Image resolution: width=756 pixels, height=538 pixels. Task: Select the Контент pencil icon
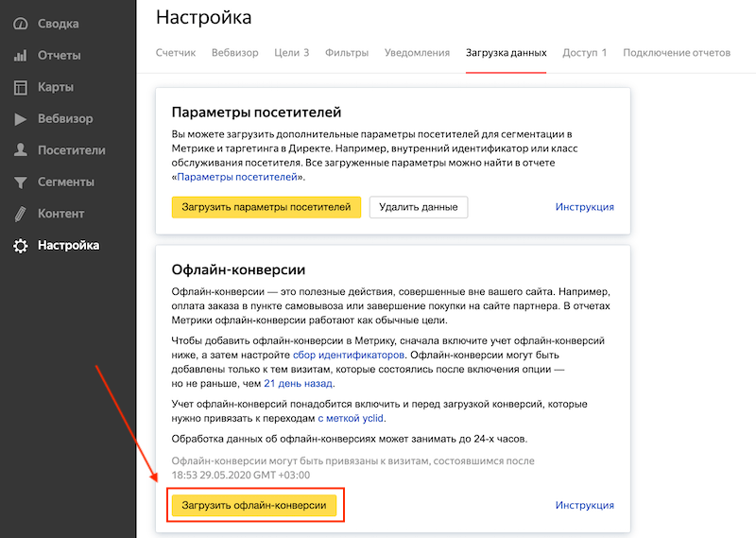[20, 214]
